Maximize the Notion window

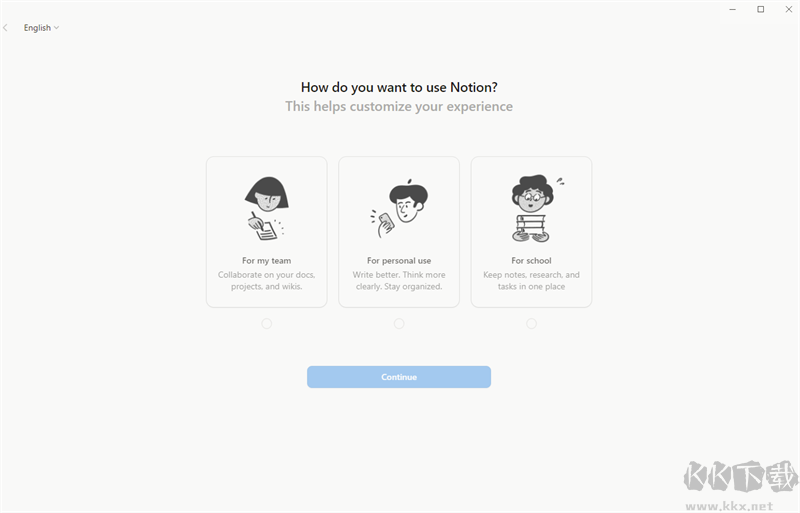click(760, 9)
